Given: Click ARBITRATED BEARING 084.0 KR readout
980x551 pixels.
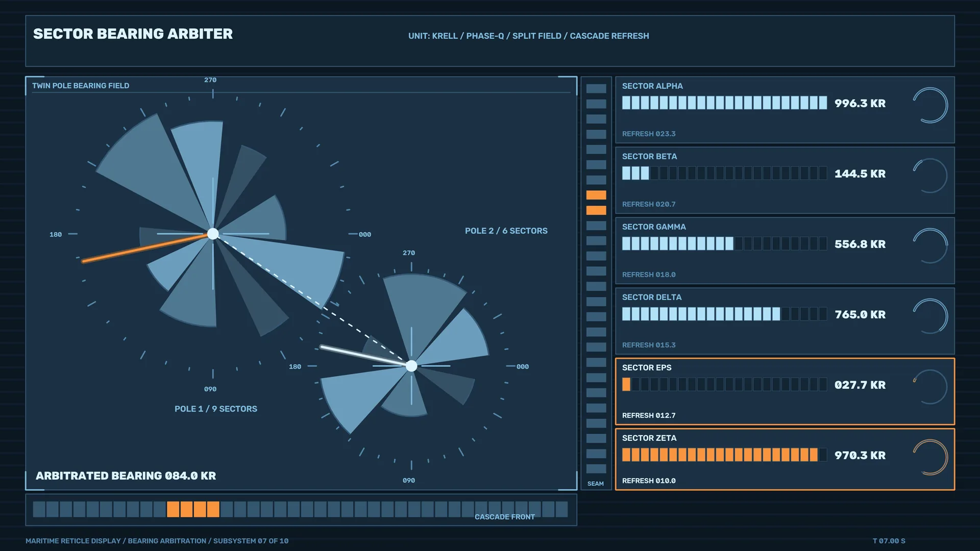Looking at the screenshot, I should [126, 476].
